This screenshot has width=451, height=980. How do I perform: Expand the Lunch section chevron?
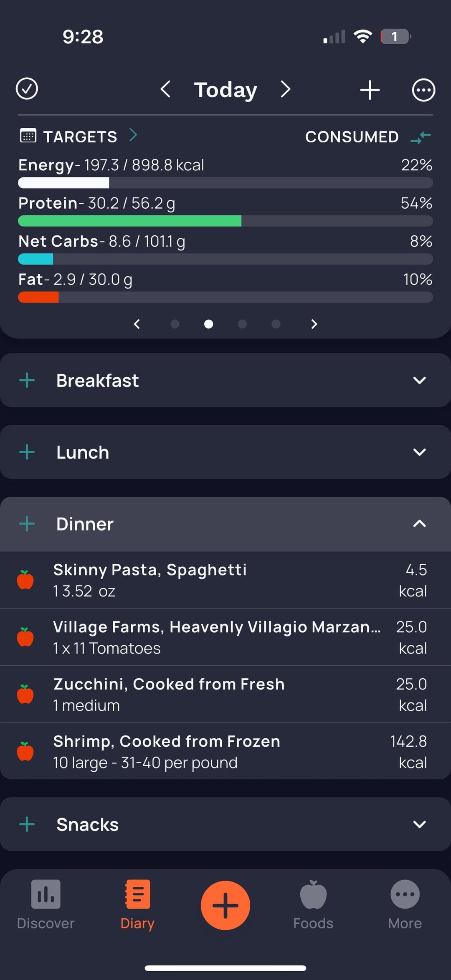point(419,452)
